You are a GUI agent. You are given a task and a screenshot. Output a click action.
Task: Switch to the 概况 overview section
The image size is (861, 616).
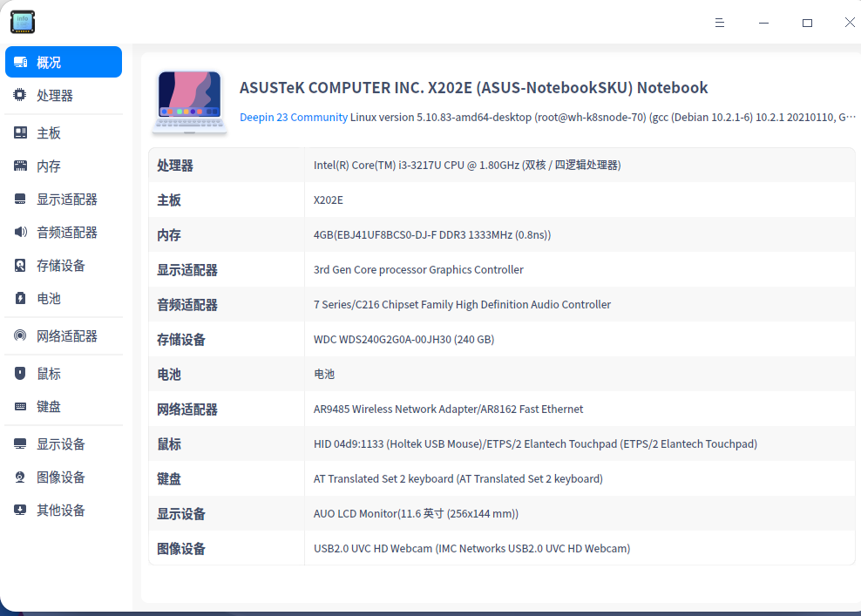[x=63, y=62]
